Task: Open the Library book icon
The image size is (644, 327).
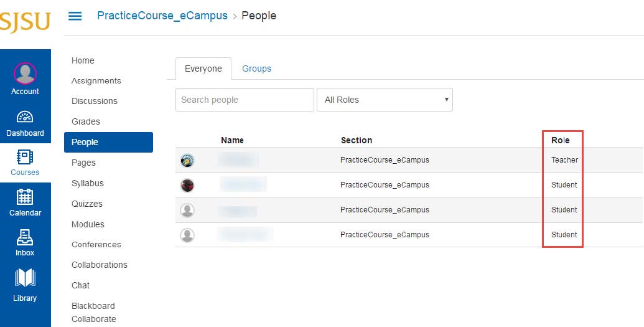Action: click(x=25, y=278)
